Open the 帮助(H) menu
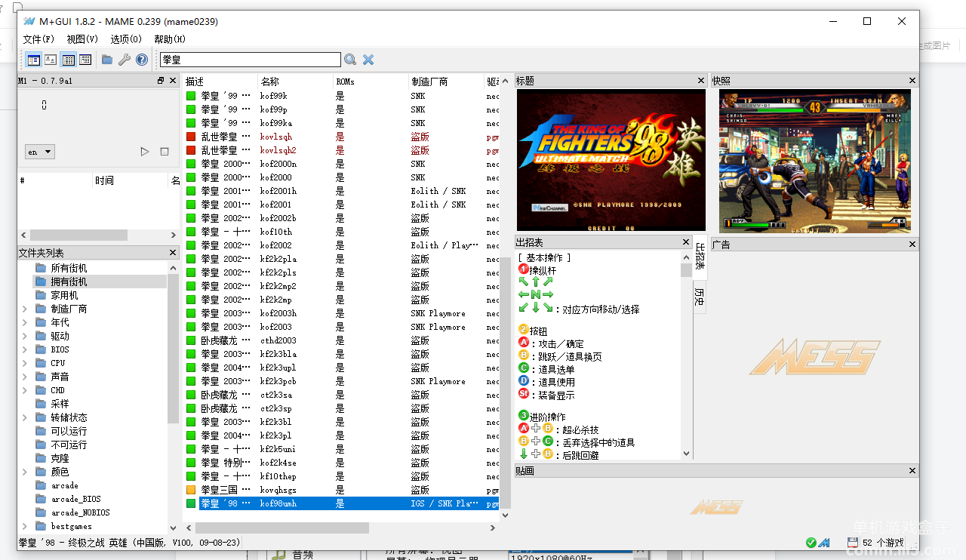Viewport: 966px width, 560px height. point(170,39)
